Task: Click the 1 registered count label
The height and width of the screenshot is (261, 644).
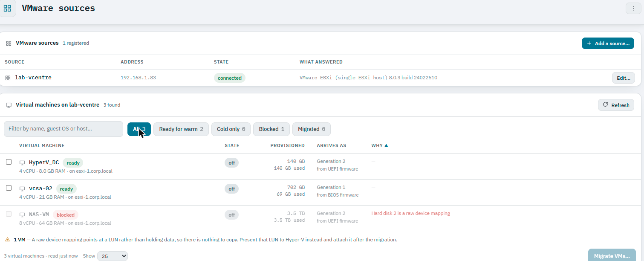Action: point(76,43)
